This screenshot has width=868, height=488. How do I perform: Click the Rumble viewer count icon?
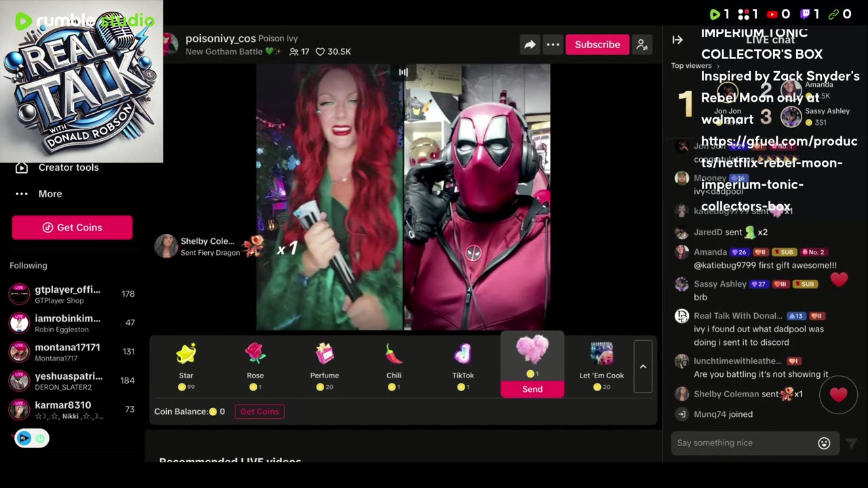[715, 14]
